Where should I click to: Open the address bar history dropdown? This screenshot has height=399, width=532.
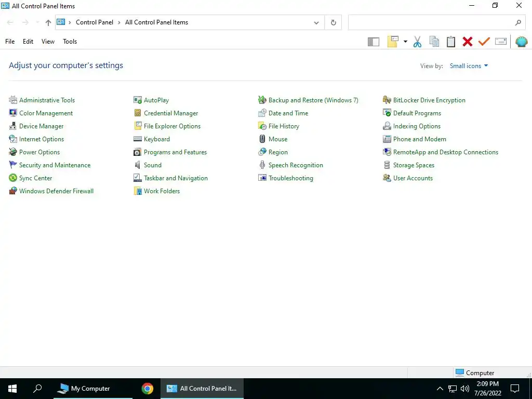tap(316, 23)
